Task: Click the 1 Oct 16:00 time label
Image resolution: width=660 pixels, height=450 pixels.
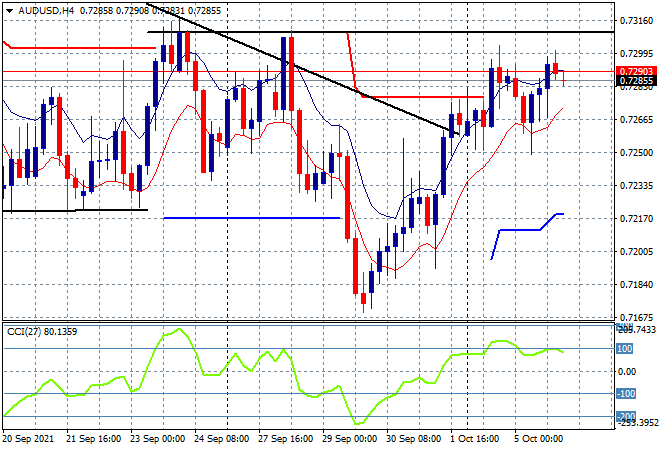Action: 475,439
